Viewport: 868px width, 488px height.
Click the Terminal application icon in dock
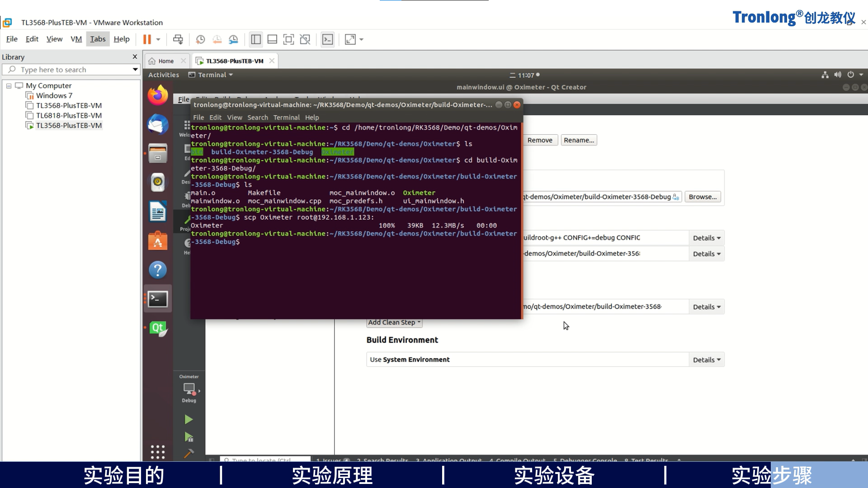point(157,298)
